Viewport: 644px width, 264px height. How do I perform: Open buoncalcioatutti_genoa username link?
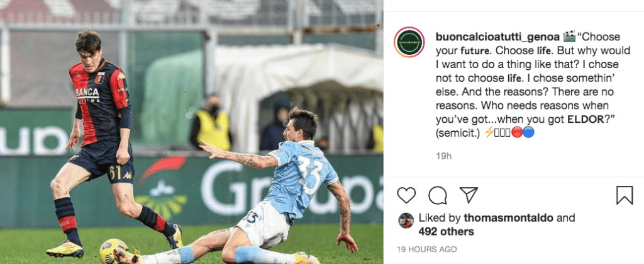click(x=497, y=37)
